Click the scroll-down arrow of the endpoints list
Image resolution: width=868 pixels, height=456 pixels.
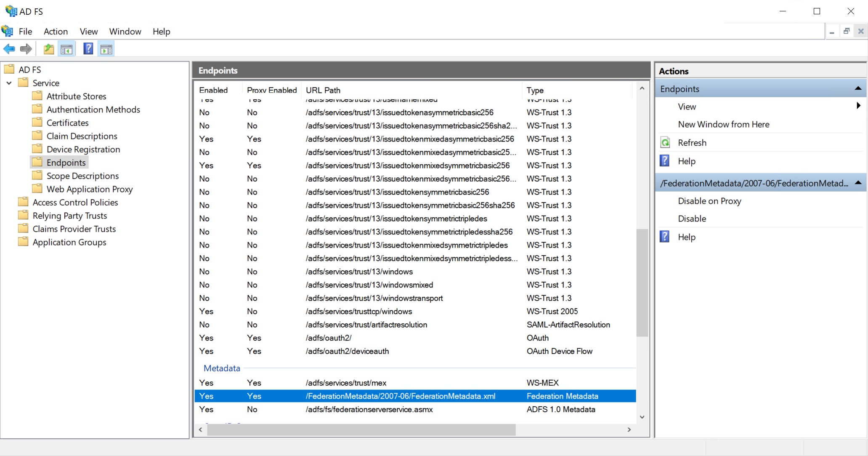click(x=642, y=417)
